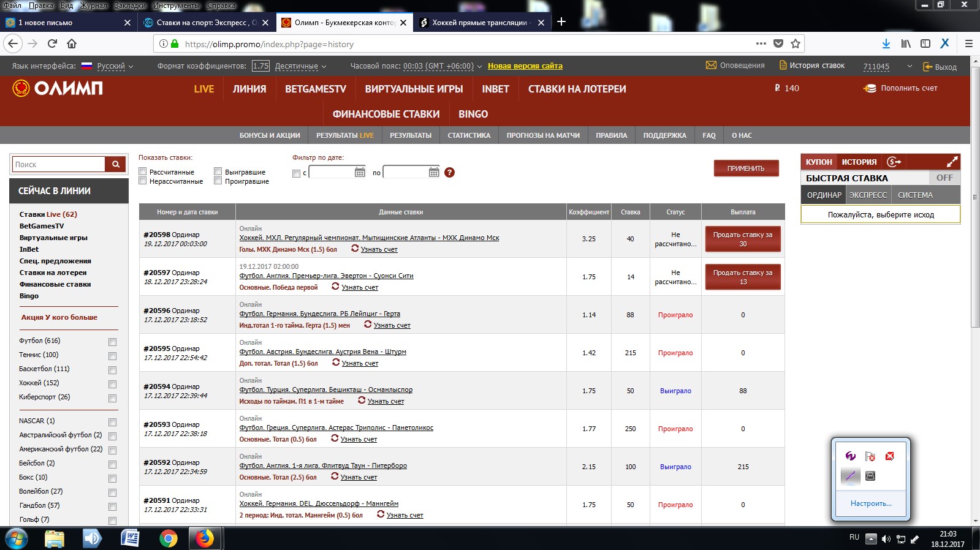This screenshot has height=550, width=980.
Task: Open page actions three-dot menu in address bar
Action: point(761,43)
